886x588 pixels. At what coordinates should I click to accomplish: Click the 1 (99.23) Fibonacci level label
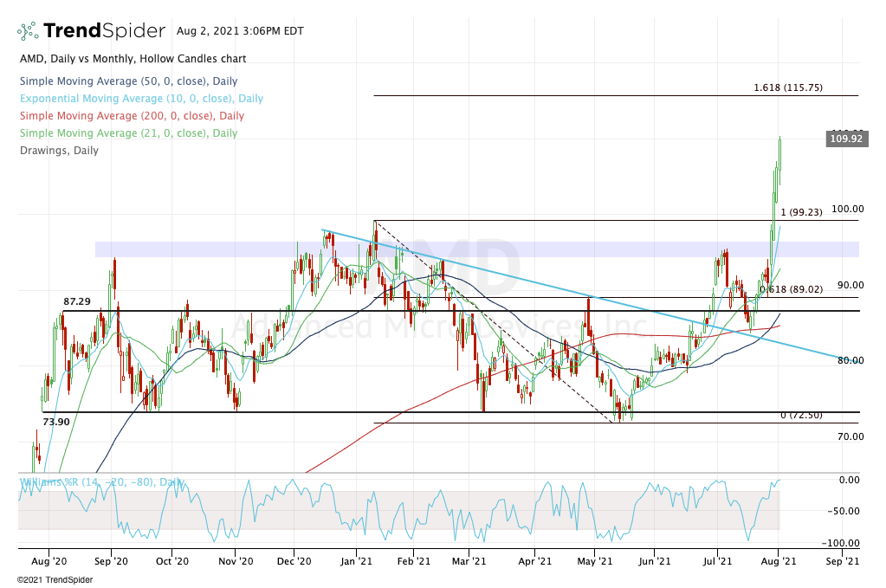tap(801, 213)
